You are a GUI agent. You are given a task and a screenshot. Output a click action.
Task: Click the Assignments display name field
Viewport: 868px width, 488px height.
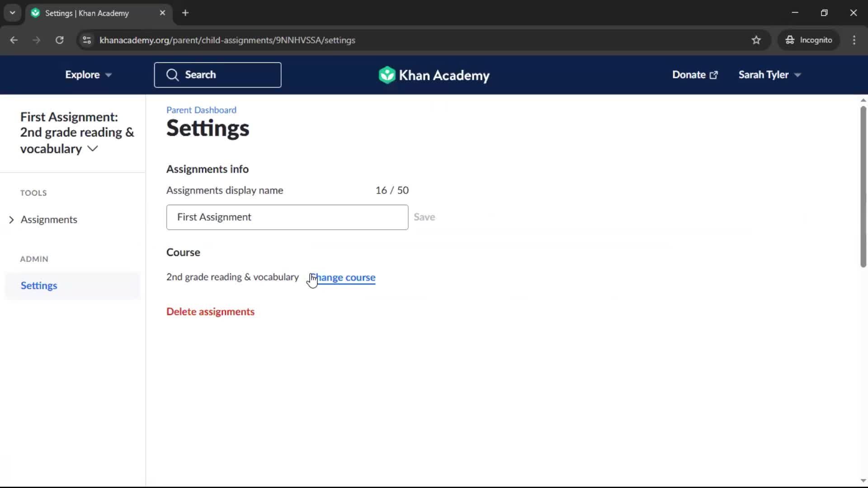(x=287, y=217)
